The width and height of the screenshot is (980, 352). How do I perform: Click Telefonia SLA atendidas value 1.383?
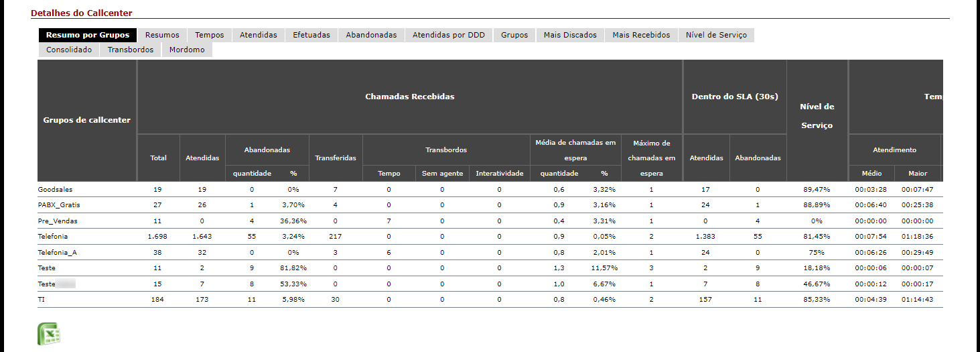click(705, 237)
